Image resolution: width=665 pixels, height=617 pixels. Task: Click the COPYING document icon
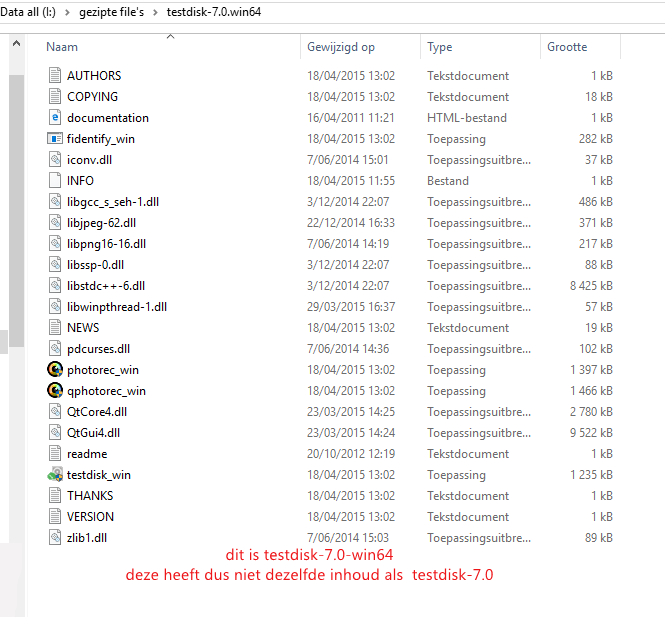click(55, 97)
